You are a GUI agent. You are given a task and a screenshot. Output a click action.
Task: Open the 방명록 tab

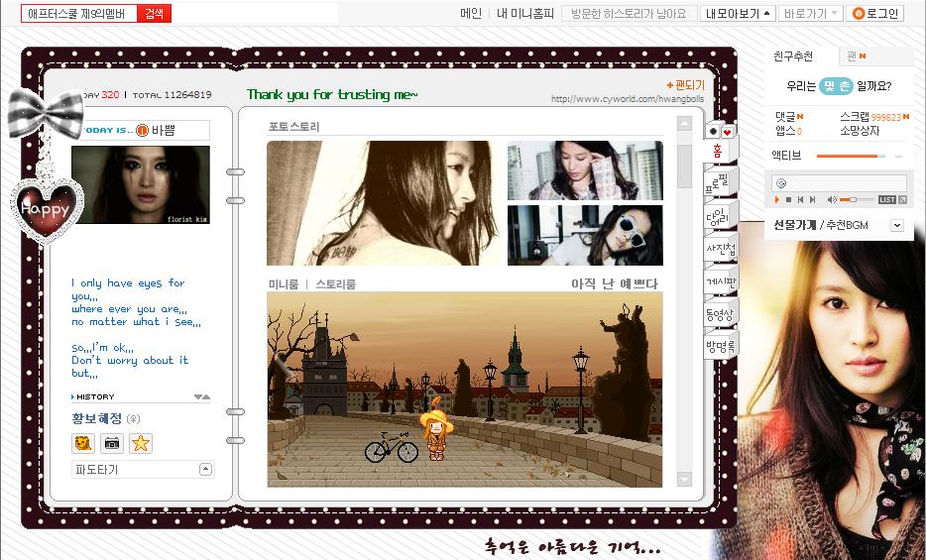click(x=721, y=346)
